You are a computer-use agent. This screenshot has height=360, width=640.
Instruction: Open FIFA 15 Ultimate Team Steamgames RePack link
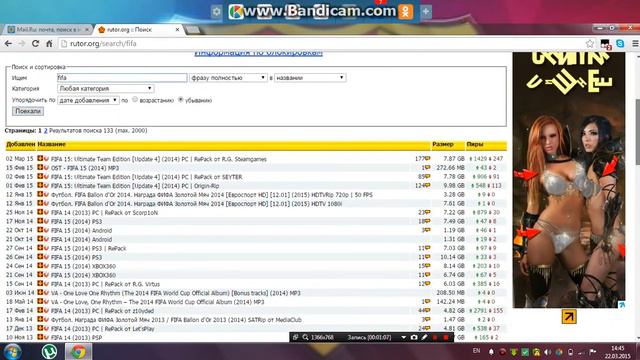coord(159,159)
